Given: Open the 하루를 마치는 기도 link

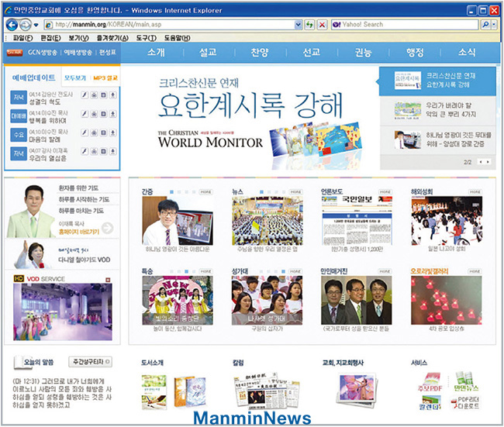Looking at the screenshot, I should 81,211.
